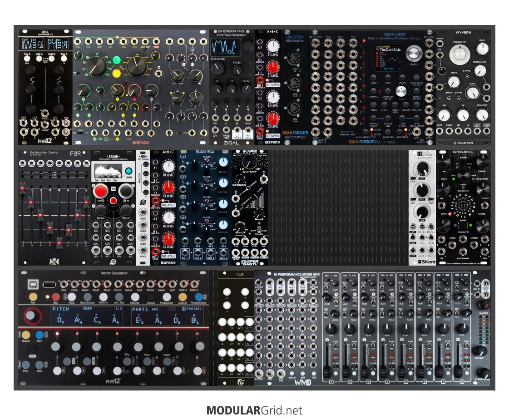This screenshot has height=420, width=509.
Task: Click the large Frequency knob on Wyvern
Action: pyautogui.click(x=460, y=54)
